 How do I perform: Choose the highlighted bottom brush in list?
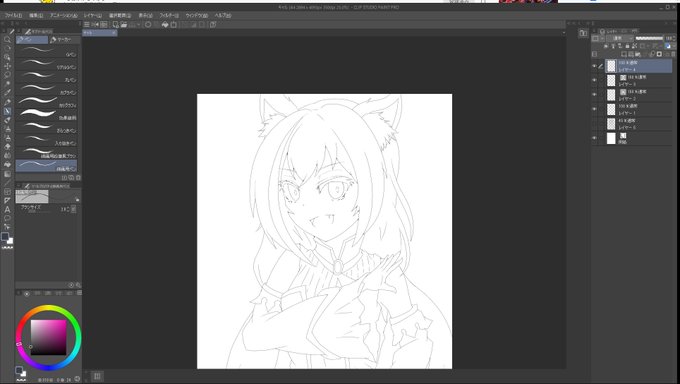47,166
